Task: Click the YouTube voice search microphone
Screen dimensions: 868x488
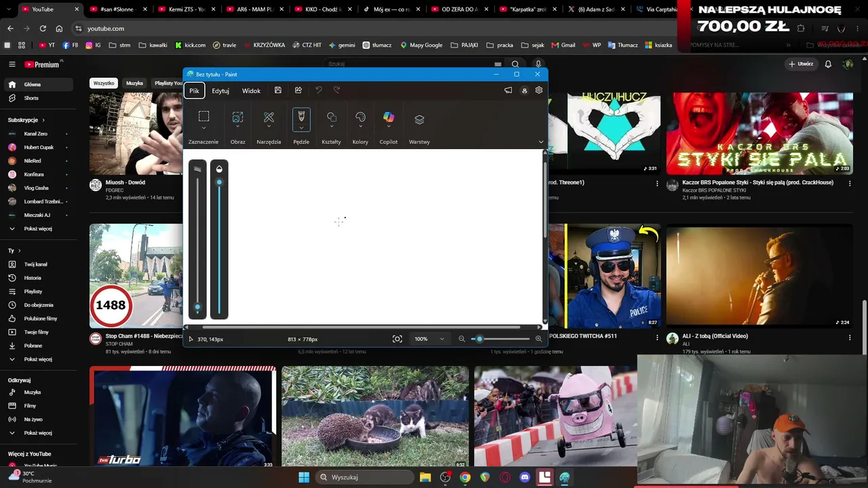Action: [x=538, y=64]
